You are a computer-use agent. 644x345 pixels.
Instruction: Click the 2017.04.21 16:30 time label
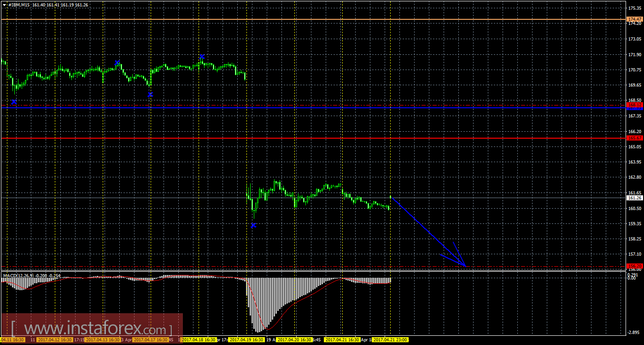pos(343,339)
